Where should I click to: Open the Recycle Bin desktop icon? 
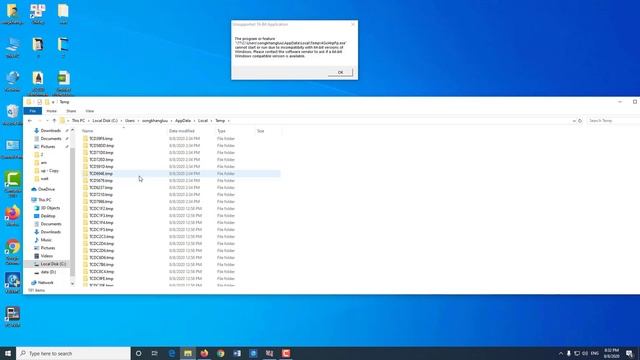[13, 115]
